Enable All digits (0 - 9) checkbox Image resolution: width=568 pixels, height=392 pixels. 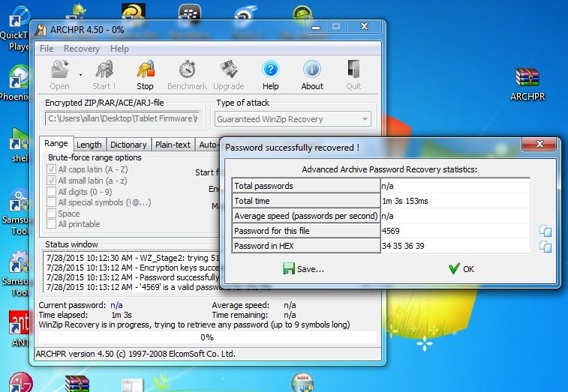coord(52,192)
